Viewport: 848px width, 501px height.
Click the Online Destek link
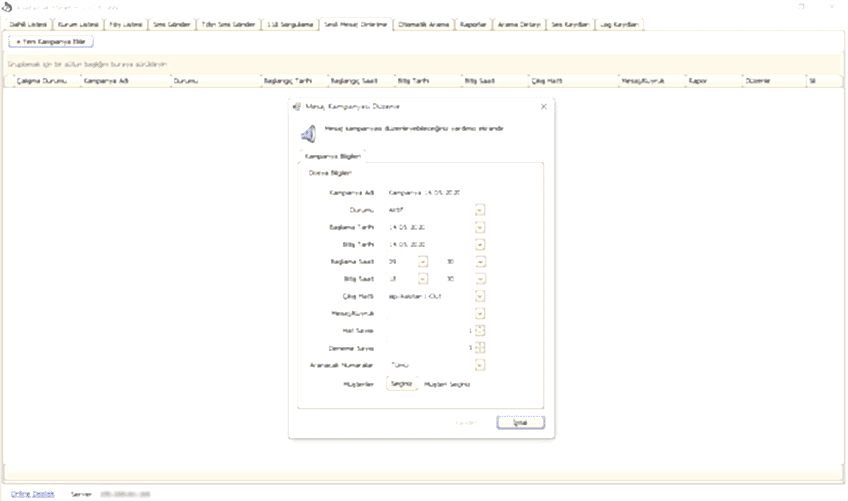(33, 494)
